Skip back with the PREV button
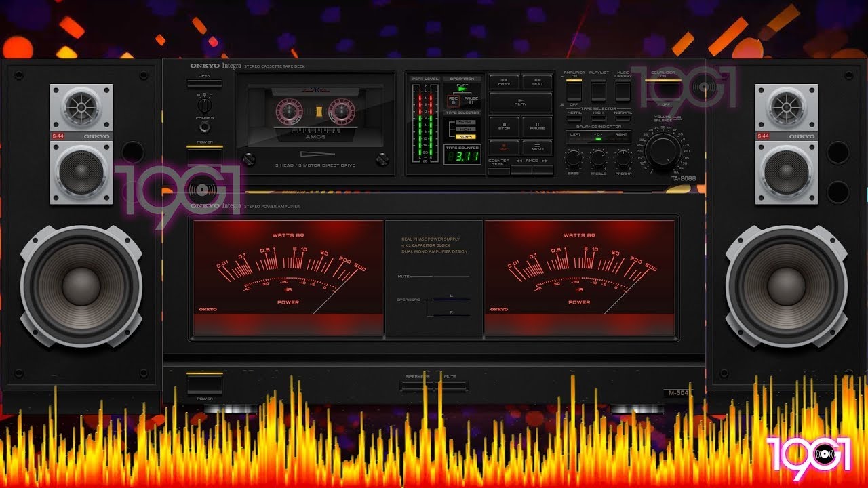Viewport: 868px width, 488px height. (504, 81)
